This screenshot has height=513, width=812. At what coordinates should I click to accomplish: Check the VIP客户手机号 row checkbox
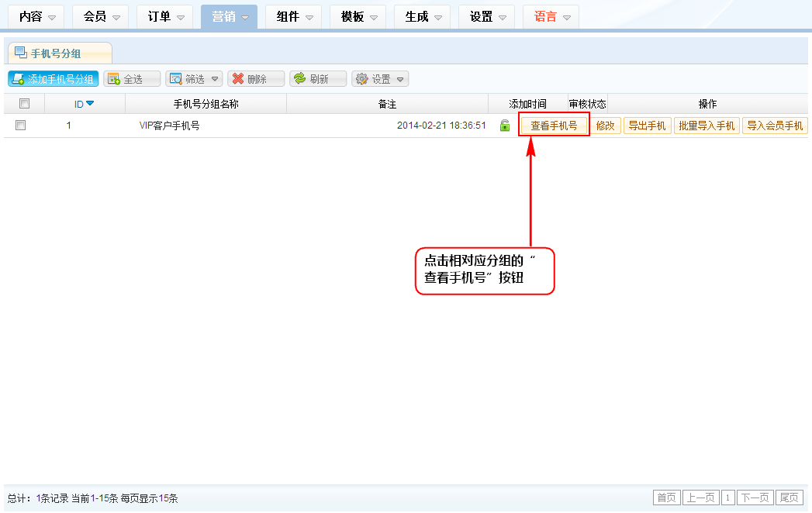pos(21,126)
